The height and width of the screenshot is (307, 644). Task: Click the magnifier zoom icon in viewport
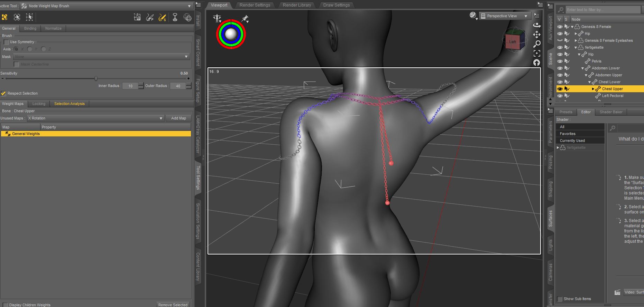point(537,44)
